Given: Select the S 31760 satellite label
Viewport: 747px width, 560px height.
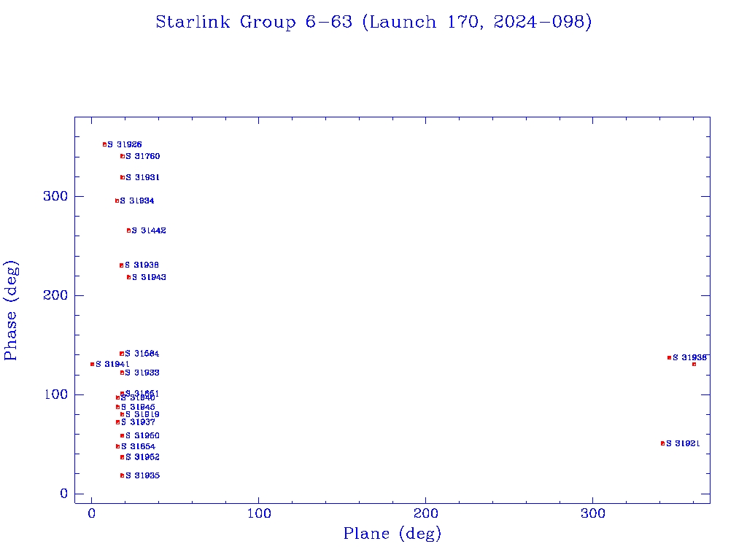Looking at the screenshot, I should 142,156.
